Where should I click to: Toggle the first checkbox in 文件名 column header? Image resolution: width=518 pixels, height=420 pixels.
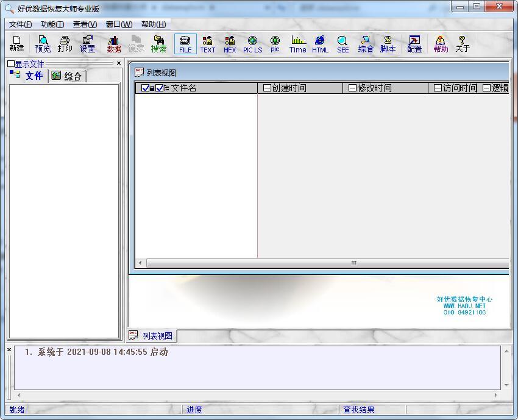[145, 88]
